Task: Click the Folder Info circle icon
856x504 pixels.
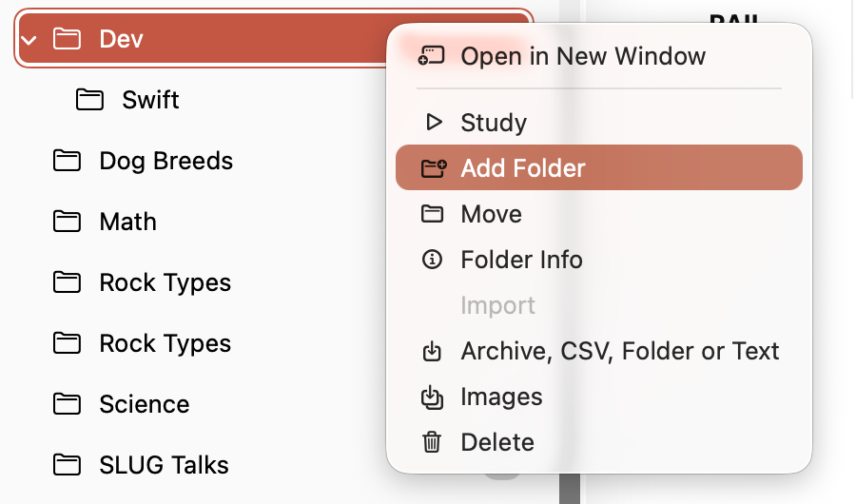Action: (432, 259)
